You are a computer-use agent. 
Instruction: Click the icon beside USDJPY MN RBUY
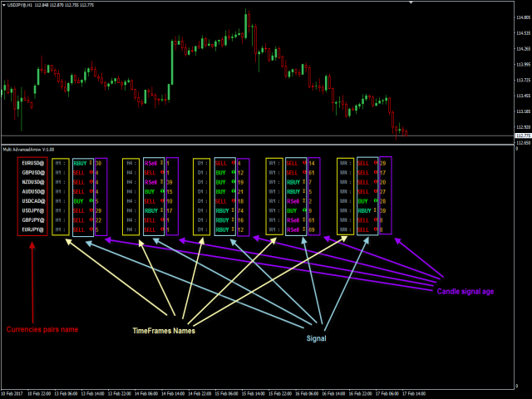point(375,210)
